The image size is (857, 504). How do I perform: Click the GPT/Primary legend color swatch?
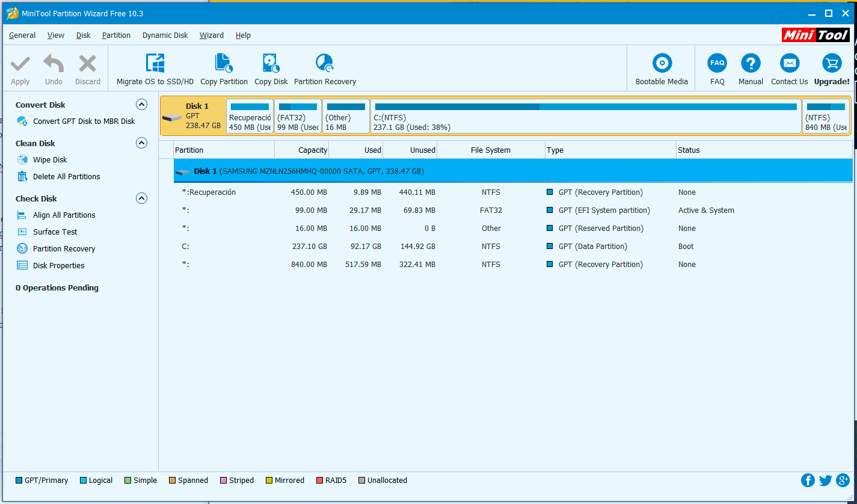tap(19, 481)
